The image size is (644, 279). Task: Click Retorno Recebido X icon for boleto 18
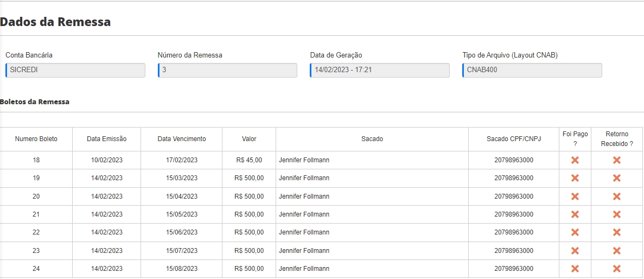point(616,160)
